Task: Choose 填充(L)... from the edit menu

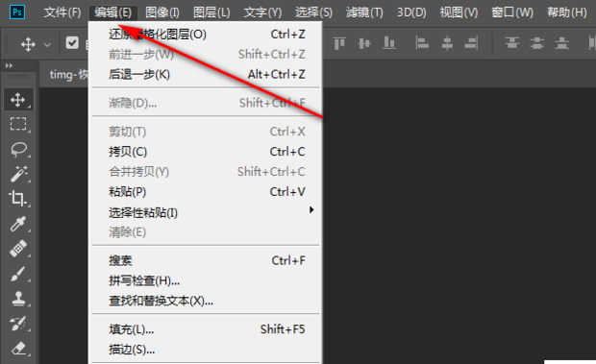Action: point(206,329)
